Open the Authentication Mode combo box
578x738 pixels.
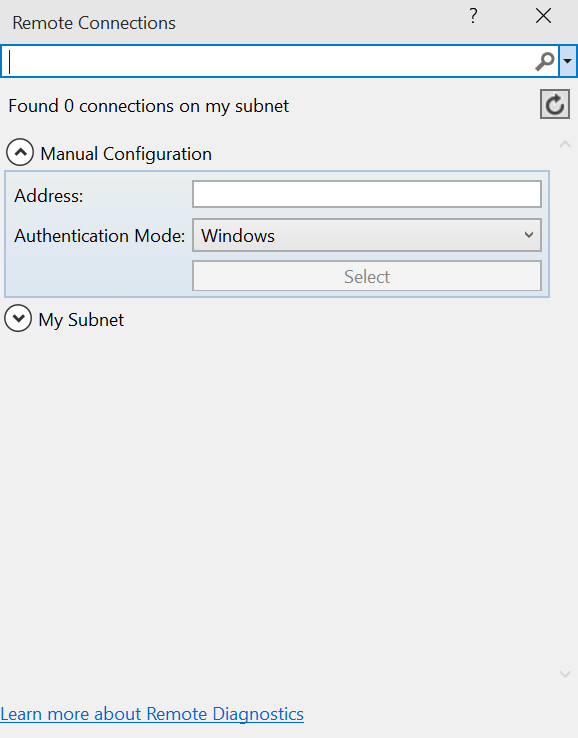[367, 235]
